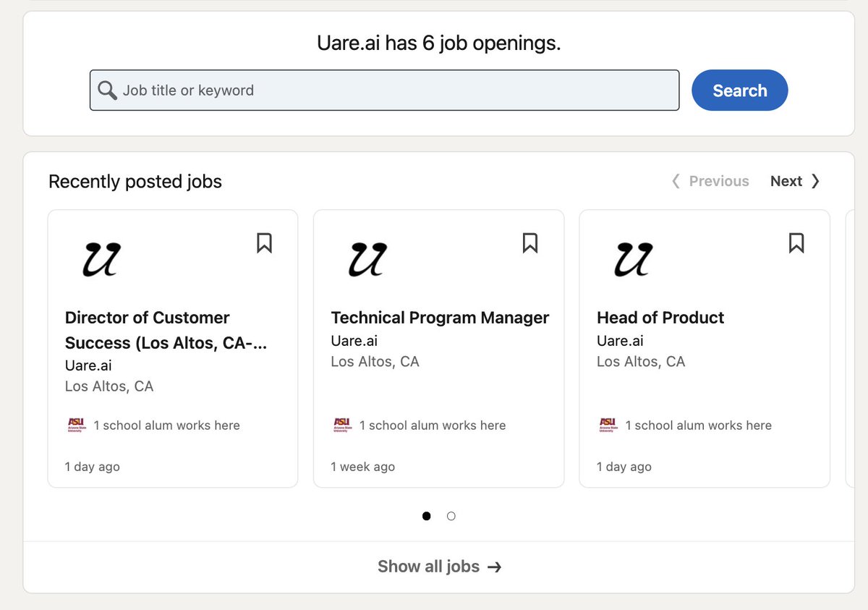
Task: Click the Search button
Action: (x=740, y=90)
